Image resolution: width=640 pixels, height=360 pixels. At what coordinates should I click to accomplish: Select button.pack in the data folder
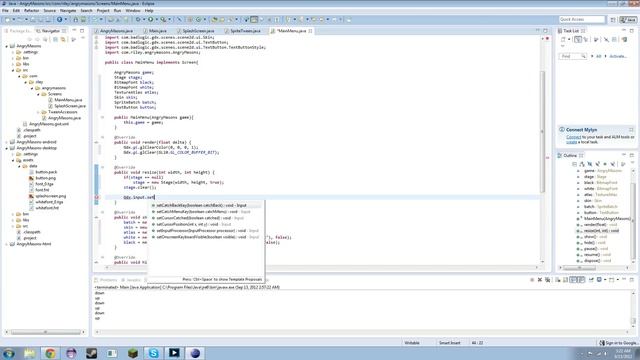46,172
